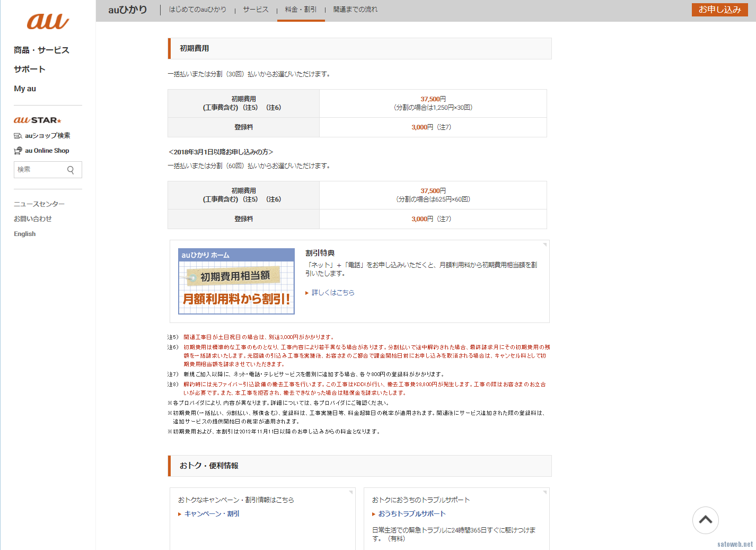756x550 pixels.
Task: Open キャンペーン・割引 link
Action: click(x=212, y=514)
